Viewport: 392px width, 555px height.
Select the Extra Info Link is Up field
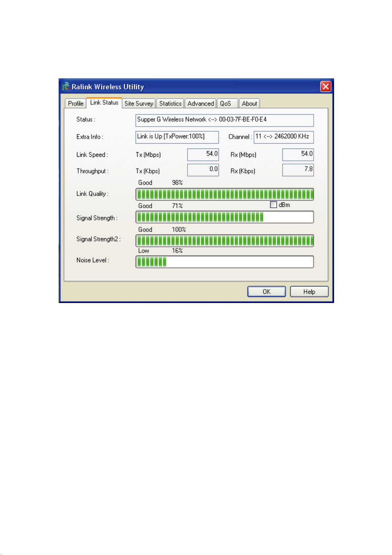(177, 137)
